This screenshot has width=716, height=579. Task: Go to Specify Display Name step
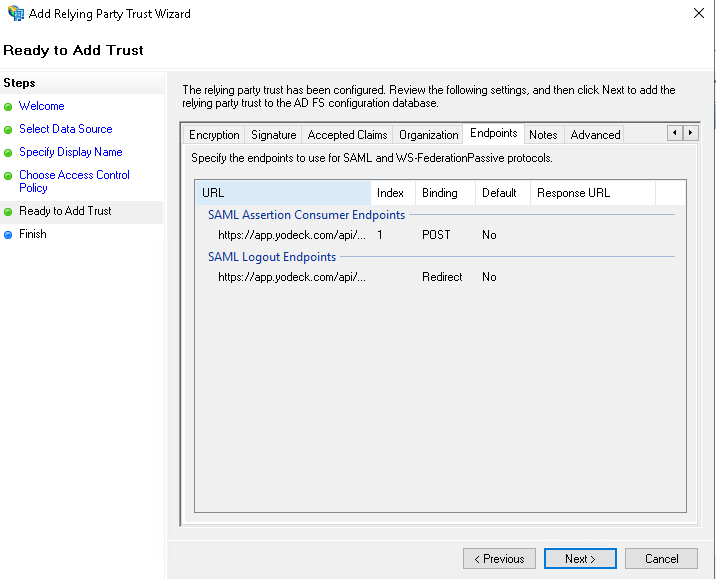(x=70, y=152)
